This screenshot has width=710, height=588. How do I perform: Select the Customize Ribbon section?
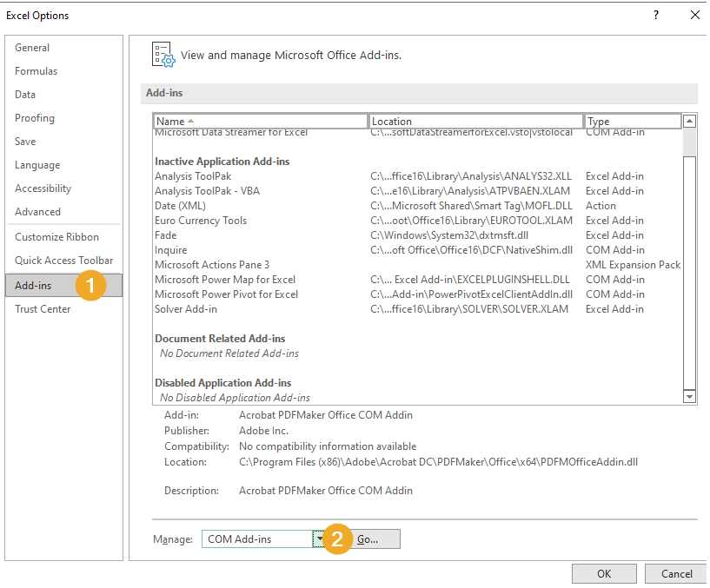coord(51,236)
